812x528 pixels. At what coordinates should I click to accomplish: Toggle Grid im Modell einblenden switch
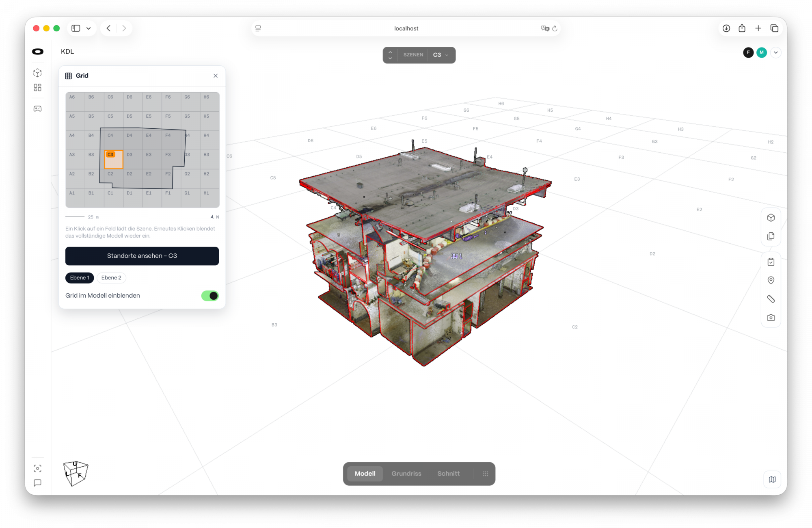[x=210, y=296]
